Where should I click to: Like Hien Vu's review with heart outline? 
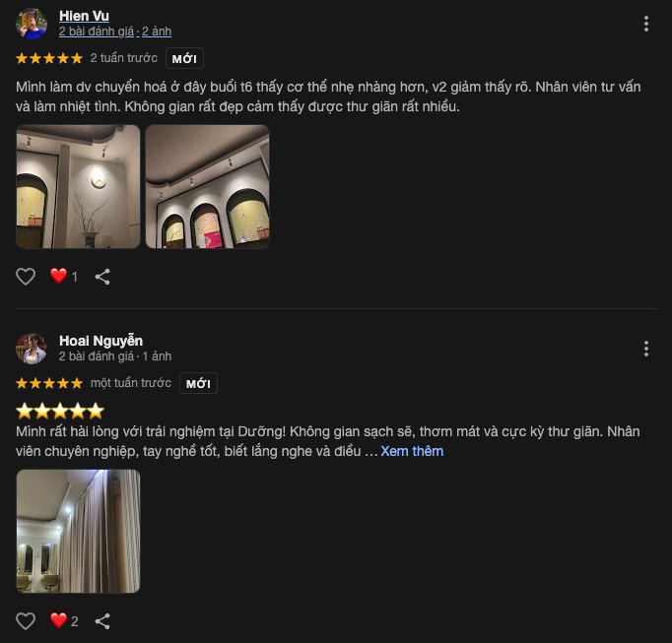coord(26,277)
